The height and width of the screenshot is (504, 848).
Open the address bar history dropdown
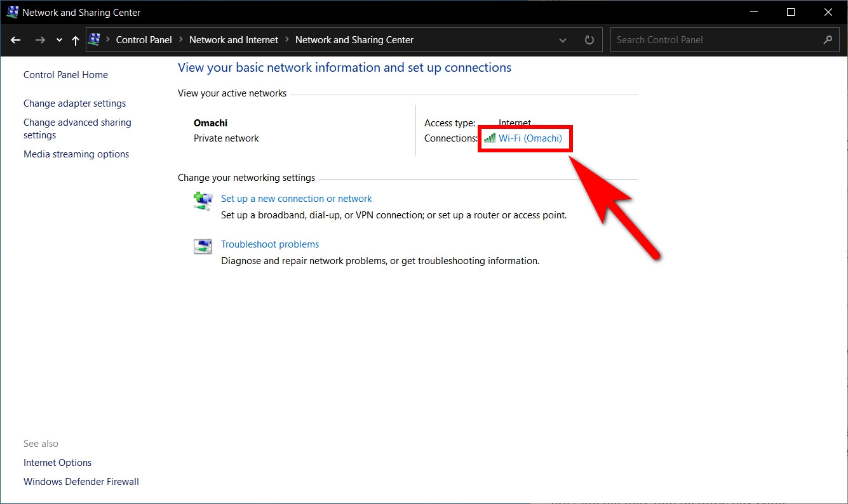(x=563, y=40)
